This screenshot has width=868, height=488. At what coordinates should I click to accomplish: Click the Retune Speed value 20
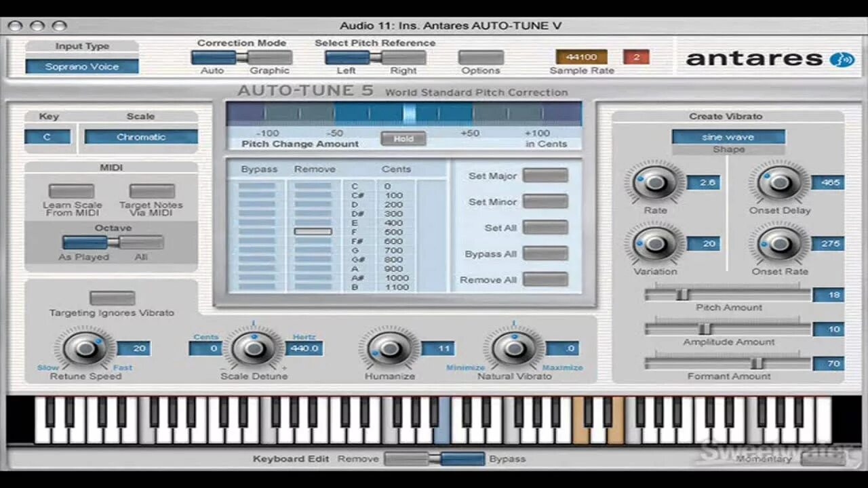(134, 348)
